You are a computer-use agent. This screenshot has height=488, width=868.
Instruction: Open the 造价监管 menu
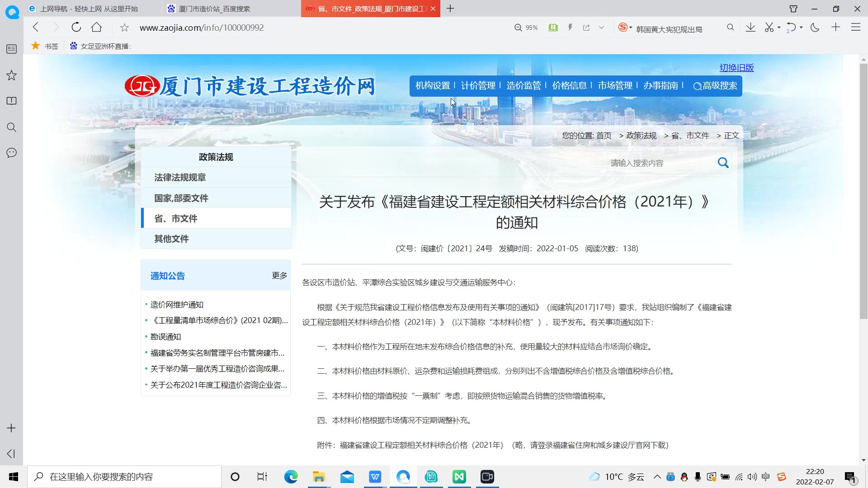pyautogui.click(x=524, y=85)
